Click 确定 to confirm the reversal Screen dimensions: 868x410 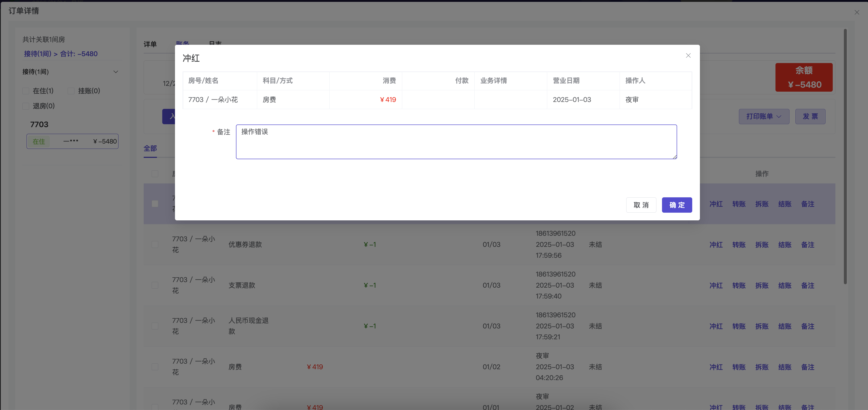tap(677, 205)
